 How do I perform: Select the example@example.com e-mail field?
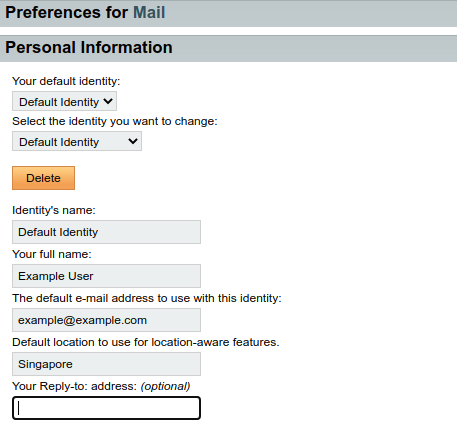(106, 320)
